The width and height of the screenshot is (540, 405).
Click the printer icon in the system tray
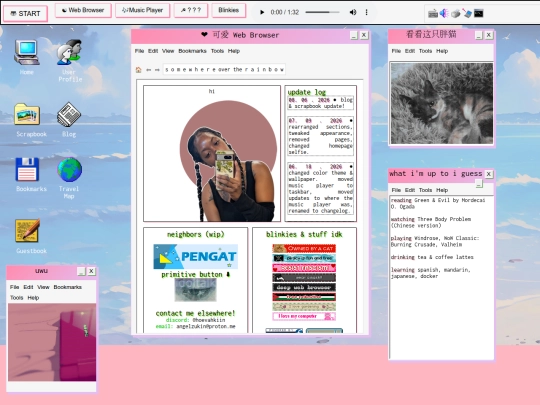(456, 13)
